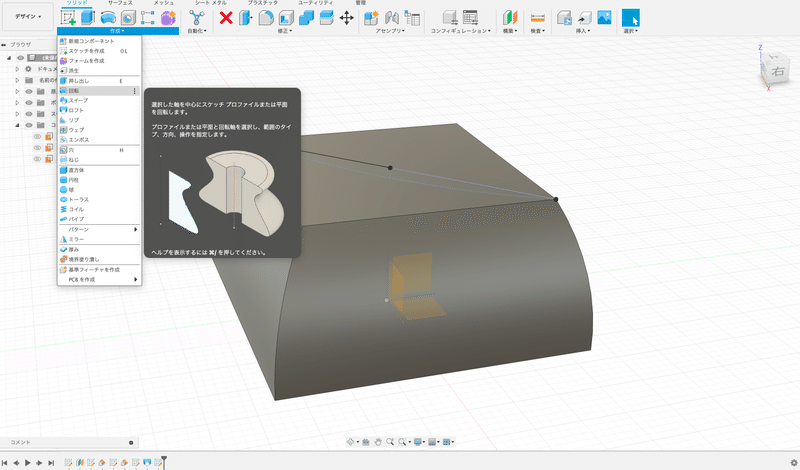Toggle eye icon of the third browser row
This screenshot has height=470, width=800.
[29, 92]
